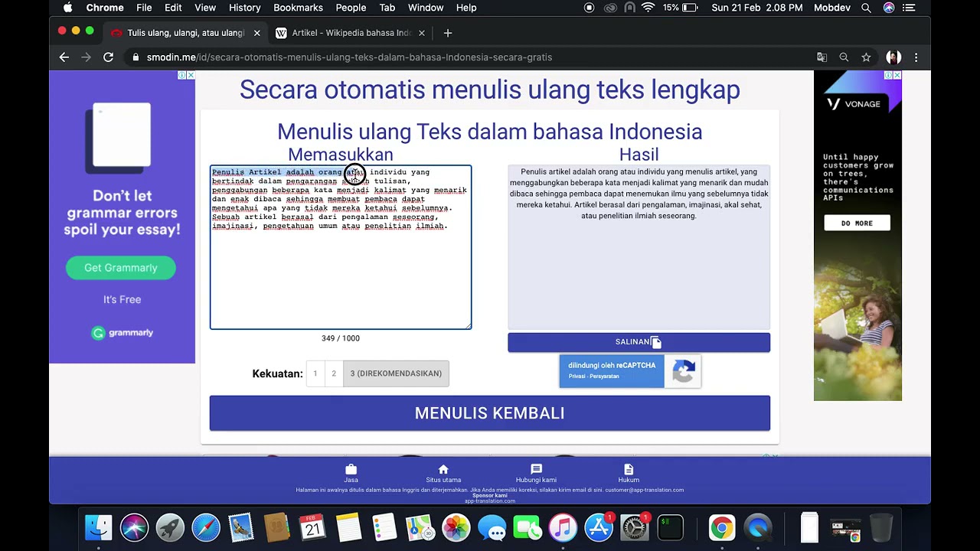Open Siri from the menu bar
The width and height of the screenshot is (980, 551).
(888, 8)
